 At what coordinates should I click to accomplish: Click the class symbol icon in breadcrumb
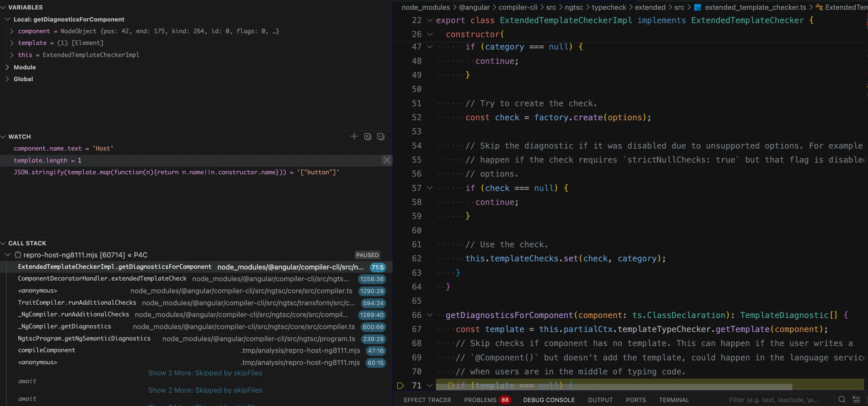click(819, 7)
